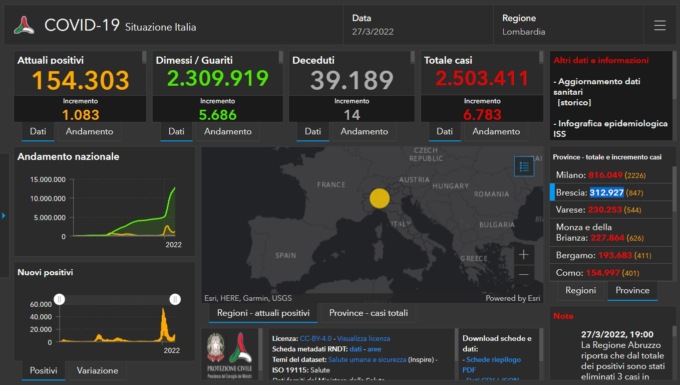
Task: Open the CC-BY-4.0 licence link
Action: click(x=315, y=339)
